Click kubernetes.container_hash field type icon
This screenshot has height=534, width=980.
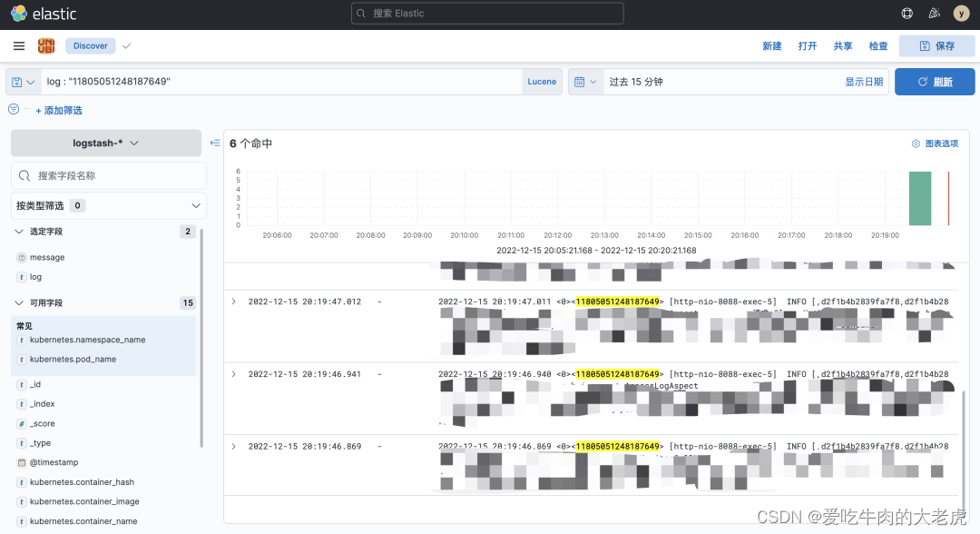point(22,482)
